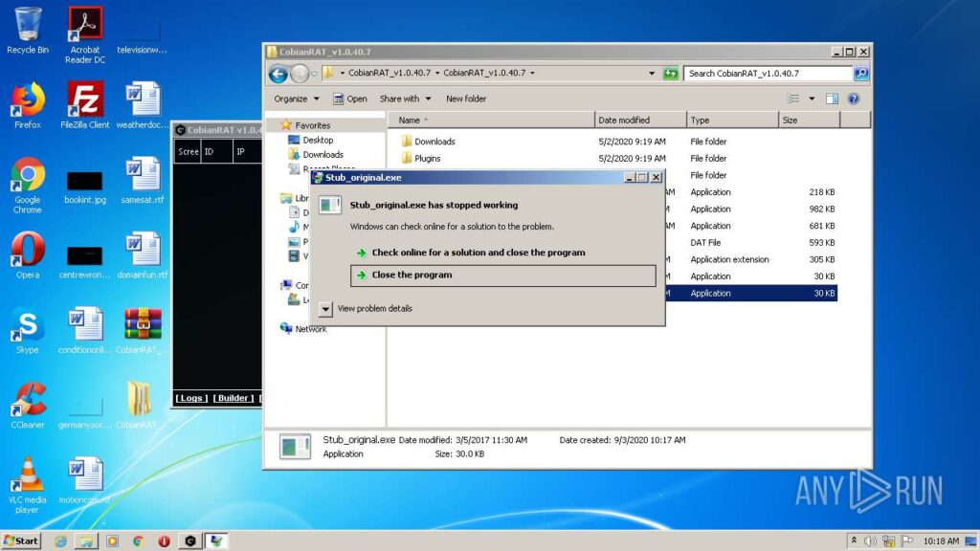Select weatherdoc document on desktop
The image size is (980, 551).
point(143,105)
